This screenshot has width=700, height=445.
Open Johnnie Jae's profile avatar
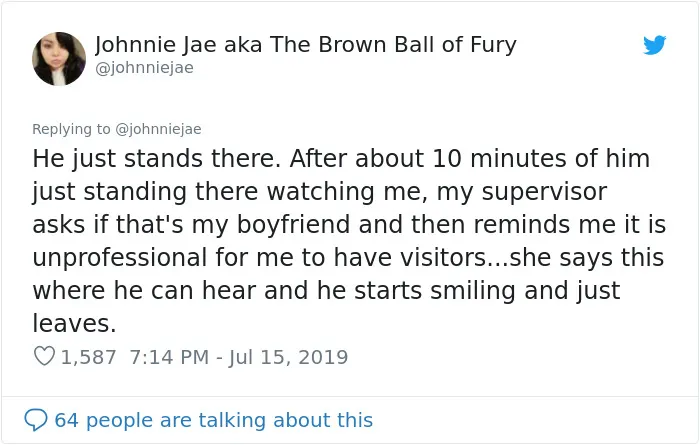pyautogui.click(x=59, y=58)
